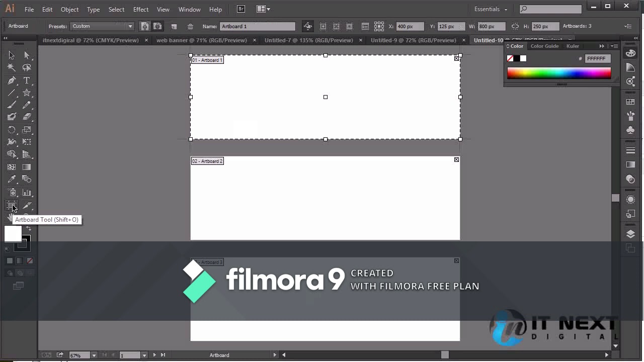Click the white Fill swatch
The height and width of the screenshot is (362, 644).
(13, 234)
